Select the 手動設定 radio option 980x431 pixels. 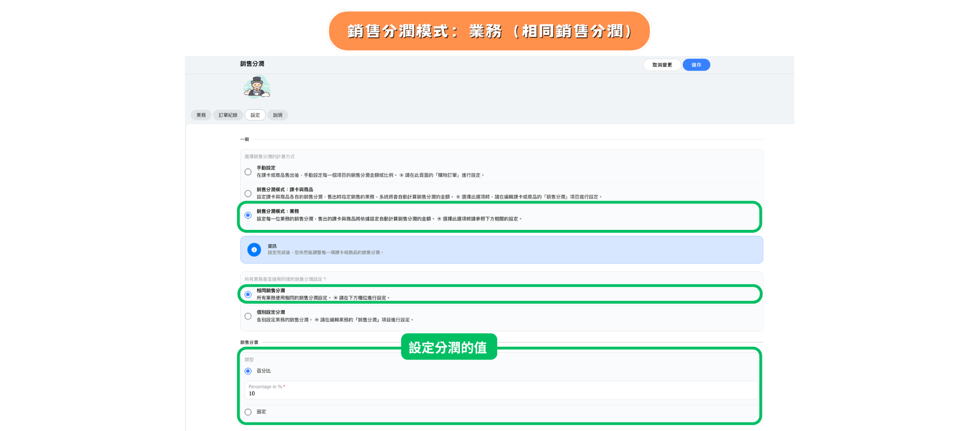click(x=248, y=172)
